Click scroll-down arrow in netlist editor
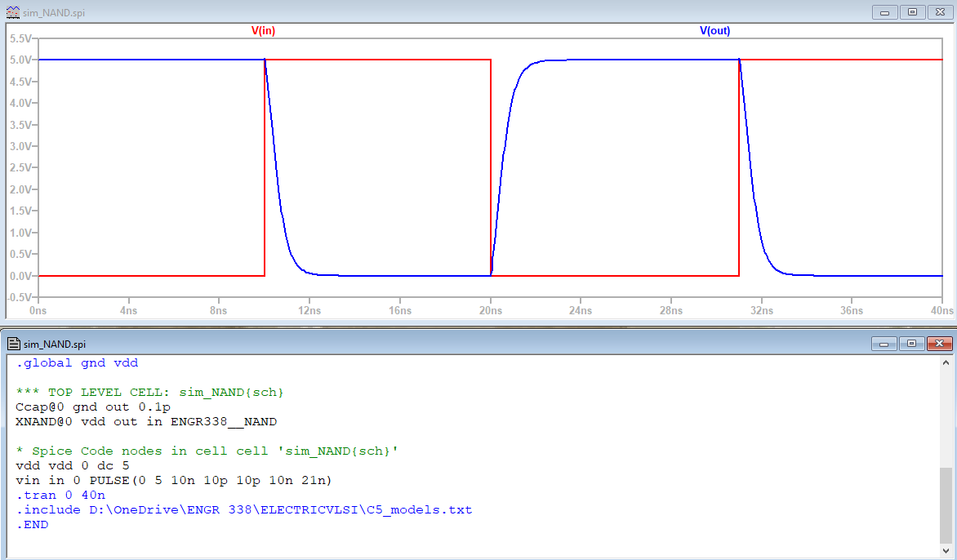This screenshot has height=560, width=957. (x=946, y=550)
